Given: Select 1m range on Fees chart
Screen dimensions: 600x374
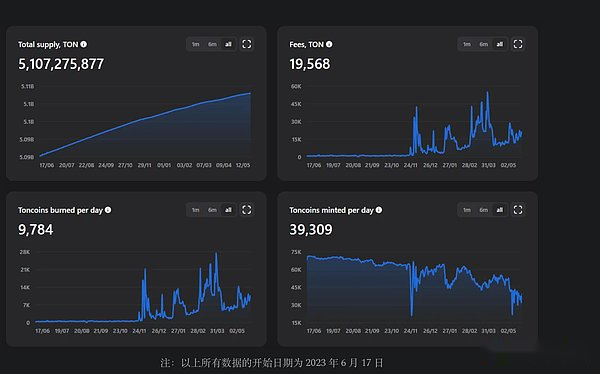Looking at the screenshot, I should (x=467, y=44).
